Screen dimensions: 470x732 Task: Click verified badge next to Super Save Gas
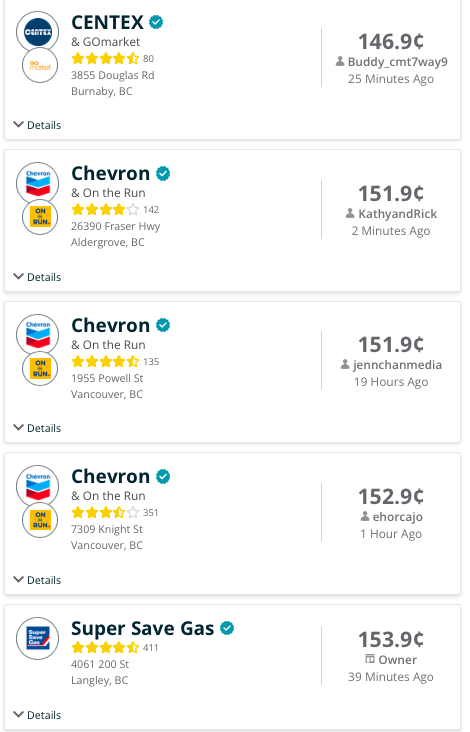pos(227,628)
